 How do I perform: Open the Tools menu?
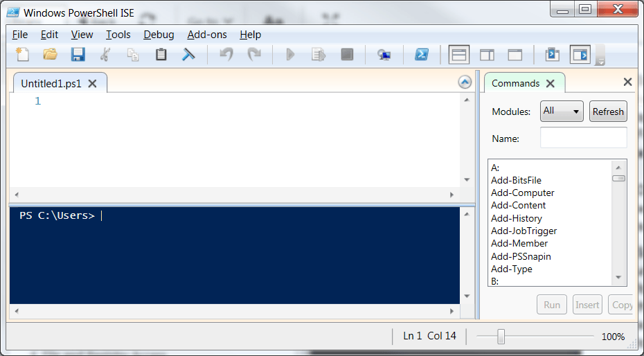[118, 35]
